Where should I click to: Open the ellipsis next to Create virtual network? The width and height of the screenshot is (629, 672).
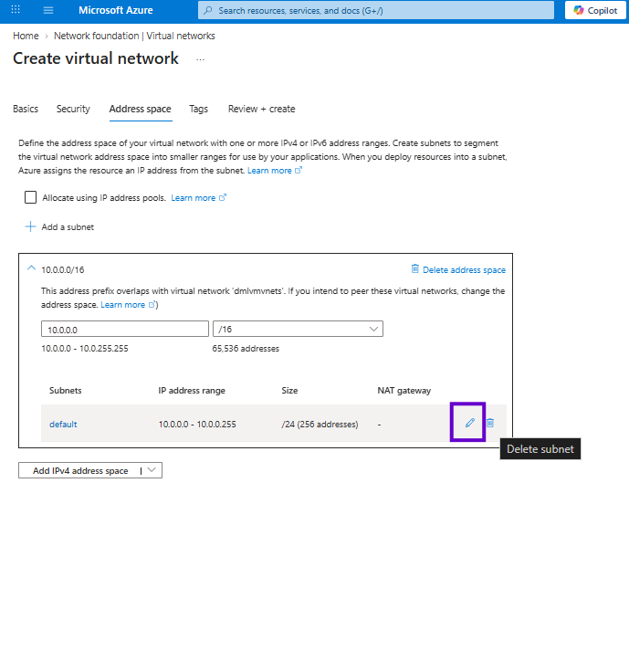point(200,59)
